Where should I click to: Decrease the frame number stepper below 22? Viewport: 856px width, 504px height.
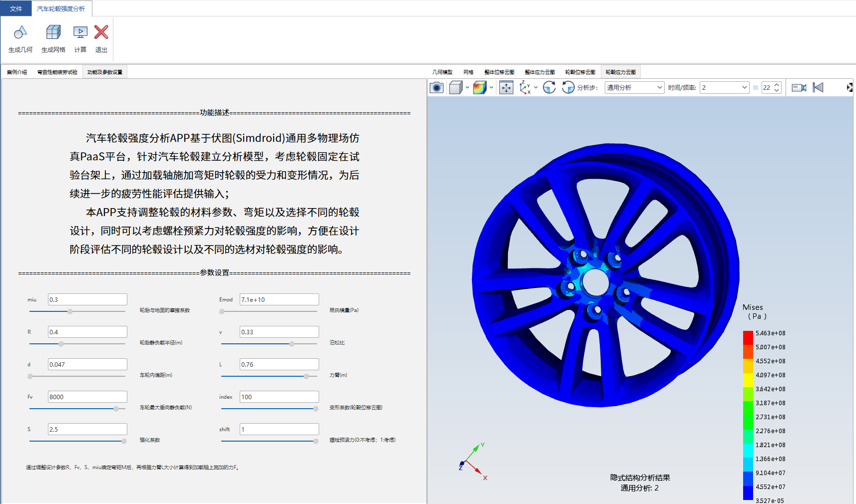[x=777, y=90]
